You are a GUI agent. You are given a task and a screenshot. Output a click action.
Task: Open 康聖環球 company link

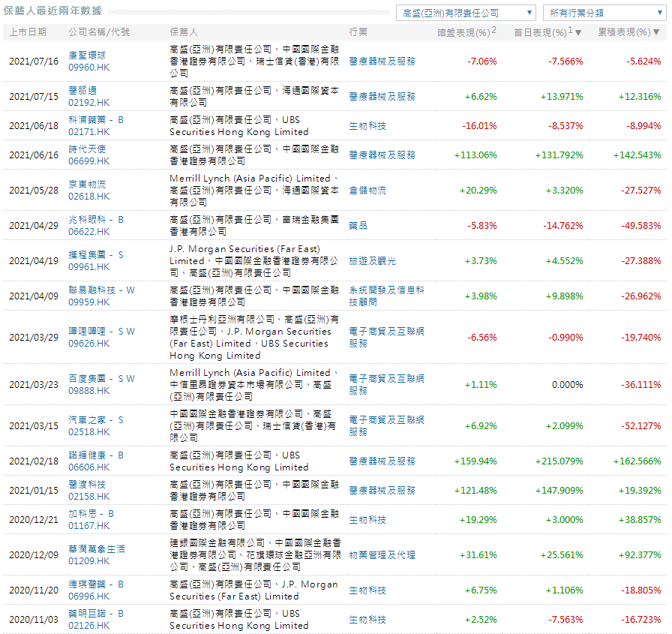(x=87, y=56)
